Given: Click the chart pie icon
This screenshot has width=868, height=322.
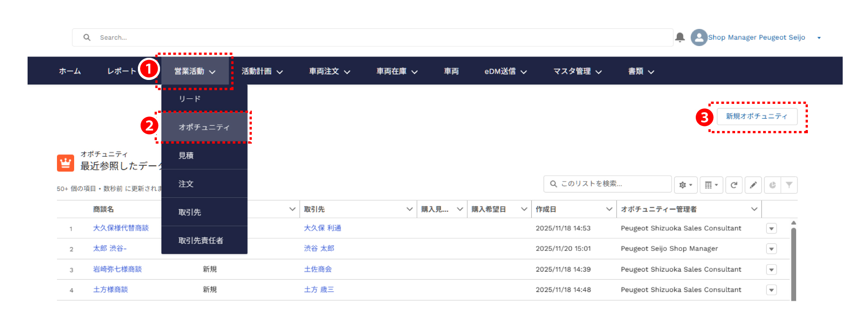Looking at the screenshot, I should [x=772, y=185].
